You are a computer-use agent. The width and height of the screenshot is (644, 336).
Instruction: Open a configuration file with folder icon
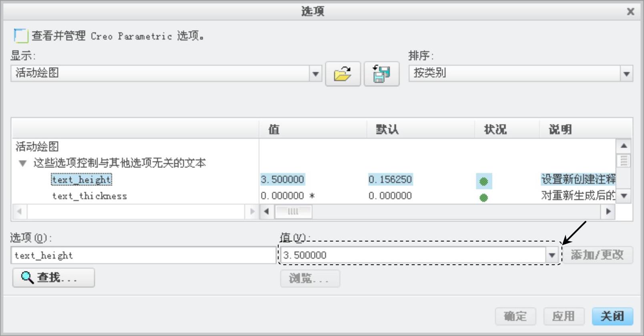point(343,74)
